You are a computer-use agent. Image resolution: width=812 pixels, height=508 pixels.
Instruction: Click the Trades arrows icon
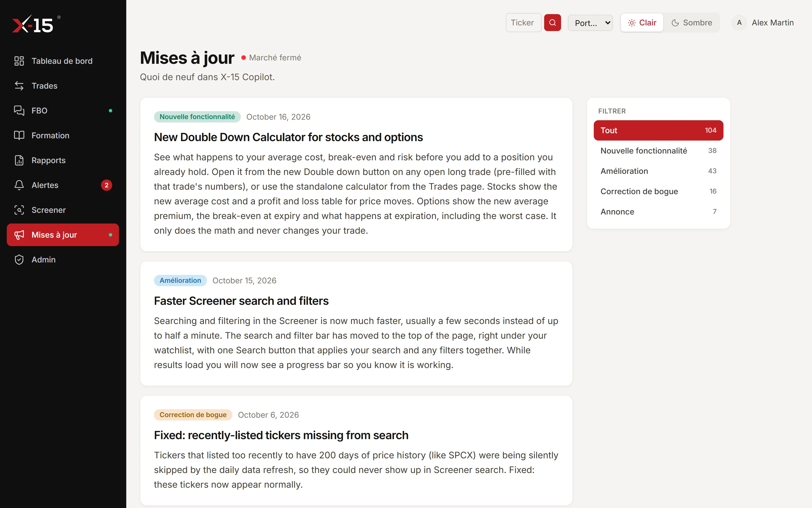[x=19, y=86]
